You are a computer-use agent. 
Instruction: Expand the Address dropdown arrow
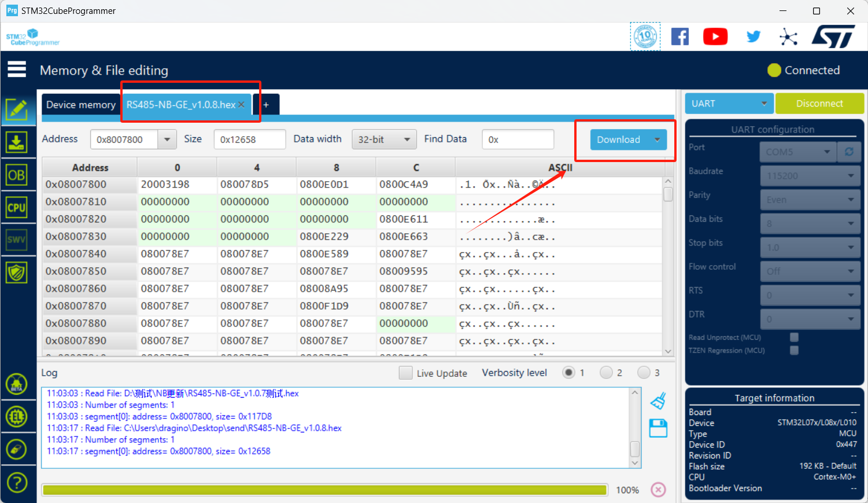point(167,139)
